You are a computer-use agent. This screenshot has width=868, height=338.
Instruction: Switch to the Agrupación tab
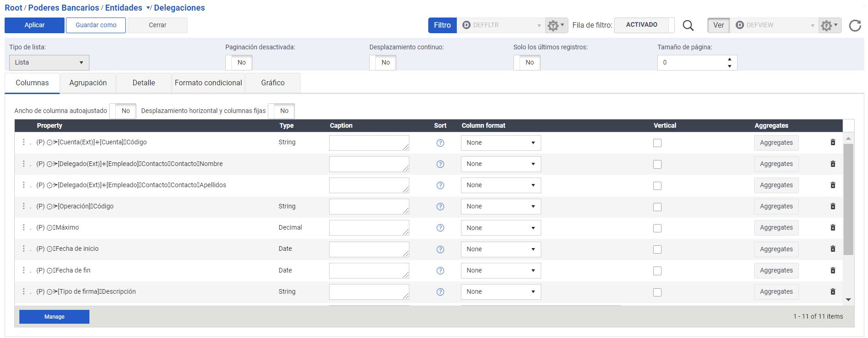click(x=88, y=83)
